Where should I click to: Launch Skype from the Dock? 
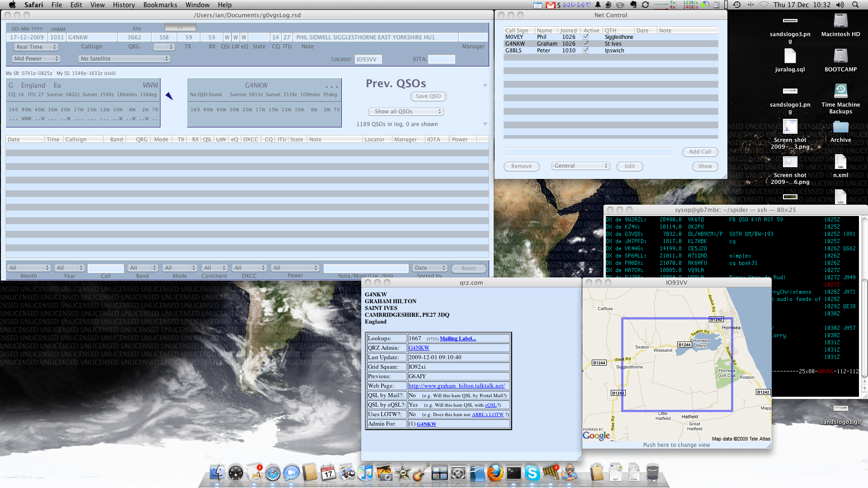(x=532, y=473)
